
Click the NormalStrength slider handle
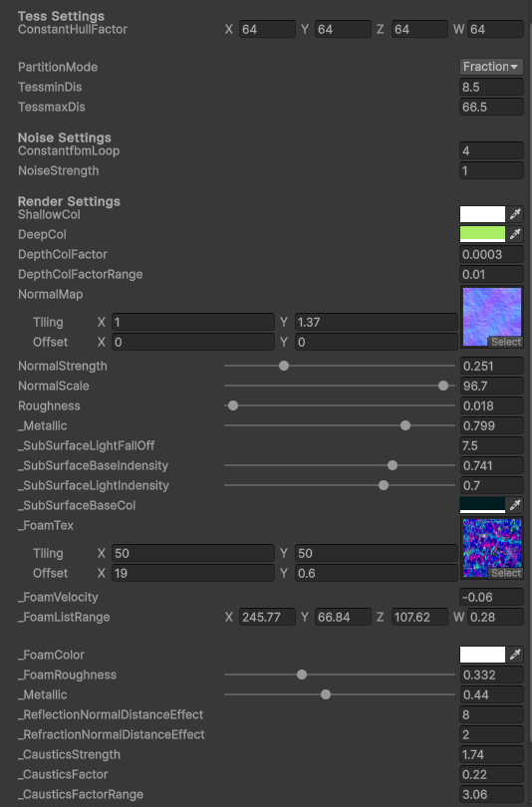tap(284, 366)
